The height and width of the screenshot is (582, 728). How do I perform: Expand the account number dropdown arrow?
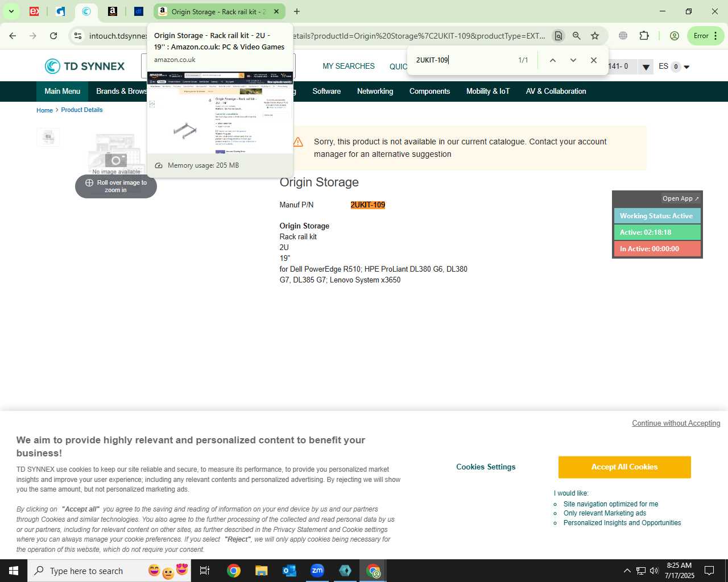[646, 67]
